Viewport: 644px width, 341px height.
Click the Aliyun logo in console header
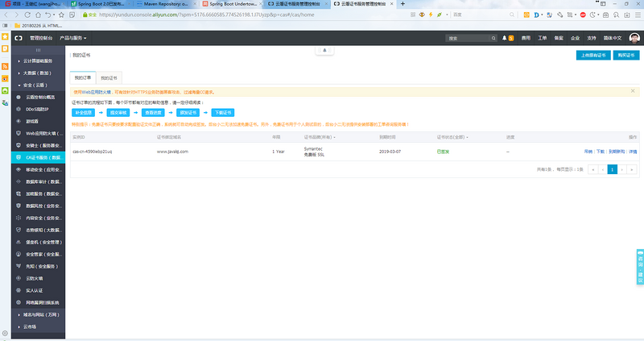click(x=19, y=38)
